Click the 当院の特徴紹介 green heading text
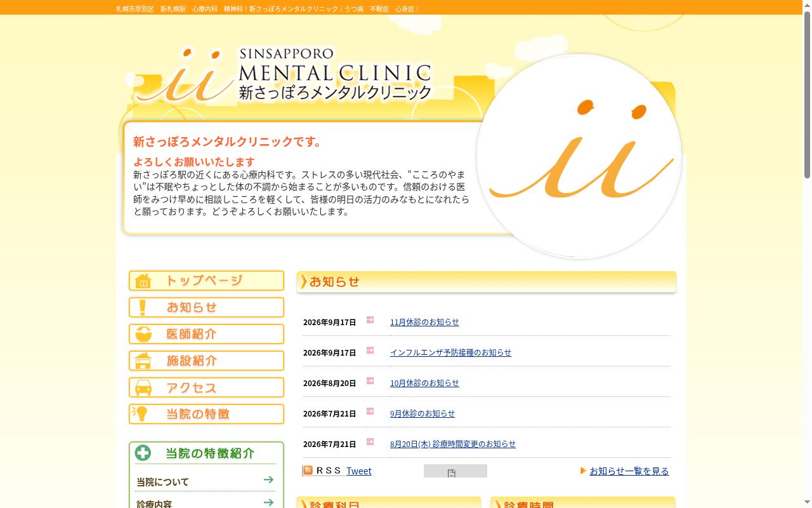This screenshot has height=508, width=812. coord(210,453)
